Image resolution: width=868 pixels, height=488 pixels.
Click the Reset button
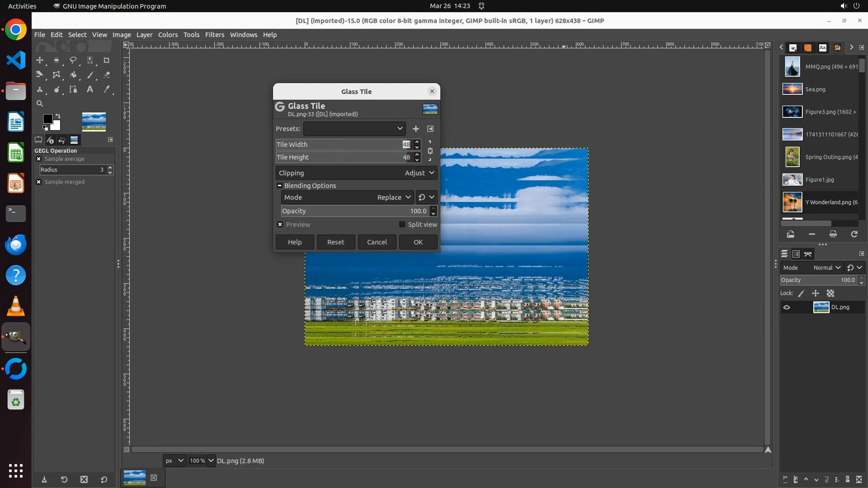pyautogui.click(x=335, y=242)
